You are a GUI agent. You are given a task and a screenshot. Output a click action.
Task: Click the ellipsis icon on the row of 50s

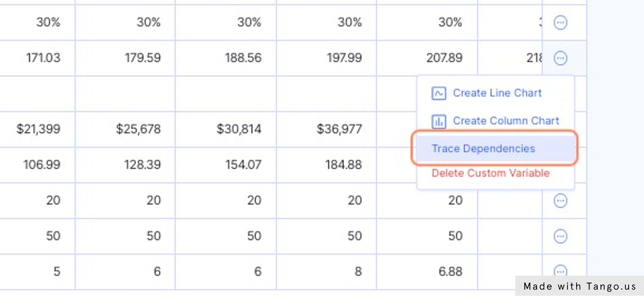tap(560, 236)
